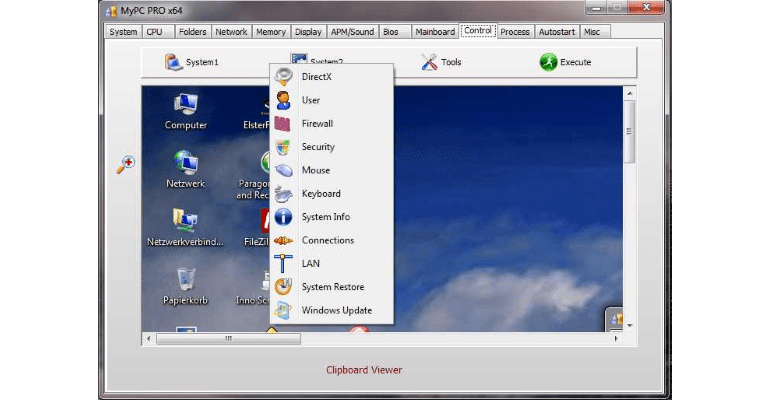Open the System1 dropdown button
The image size is (770, 400).
(x=191, y=62)
